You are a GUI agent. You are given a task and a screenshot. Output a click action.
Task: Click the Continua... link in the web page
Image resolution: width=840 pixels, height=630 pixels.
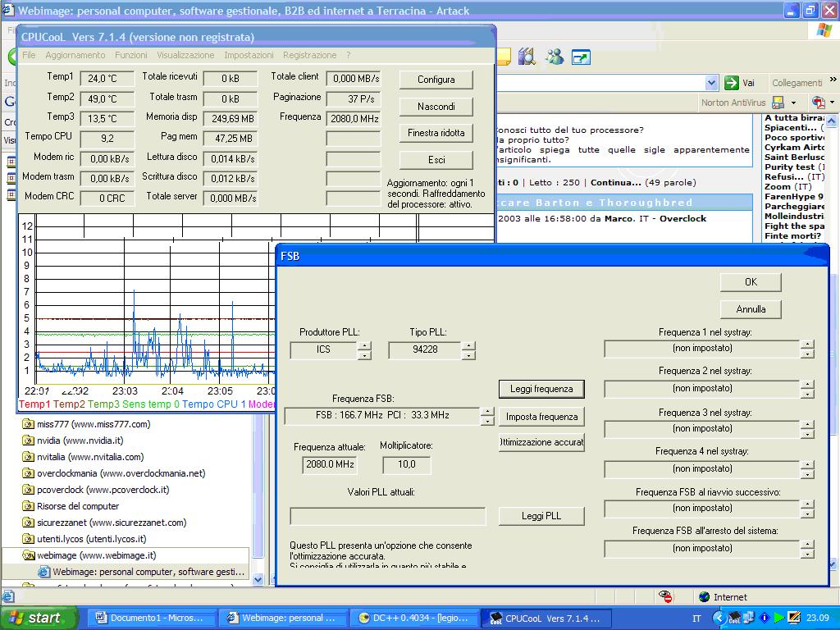coord(615,182)
